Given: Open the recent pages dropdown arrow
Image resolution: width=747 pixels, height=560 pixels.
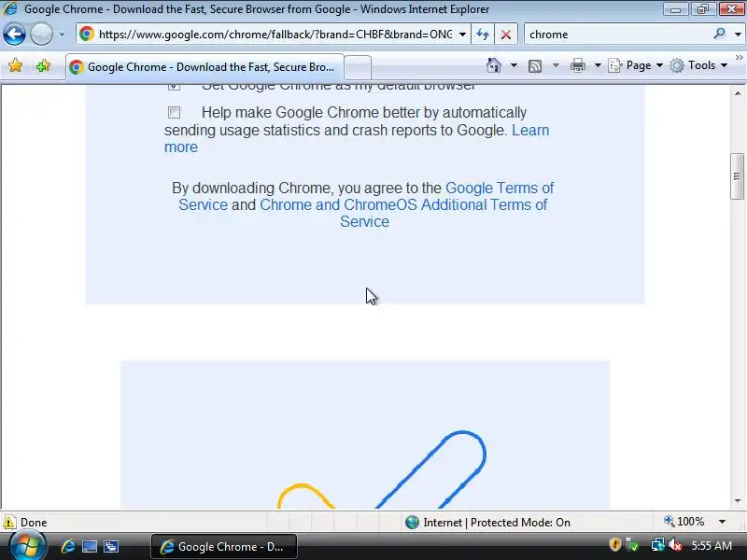Looking at the screenshot, I should [62, 35].
